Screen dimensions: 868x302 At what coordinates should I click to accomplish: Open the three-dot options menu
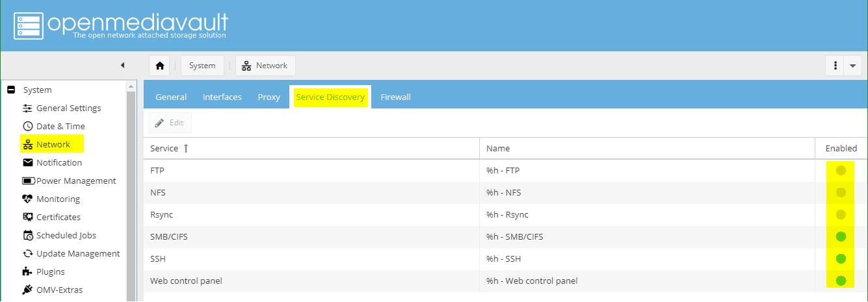[x=835, y=66]
